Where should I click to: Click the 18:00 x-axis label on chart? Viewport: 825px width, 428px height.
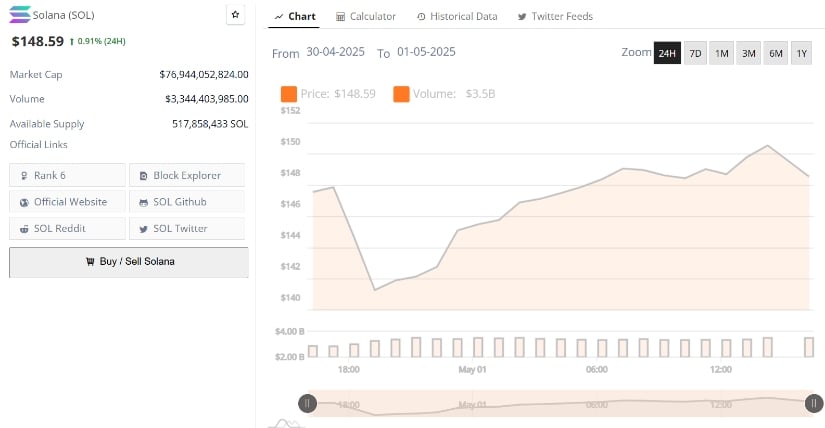point(348,370)
